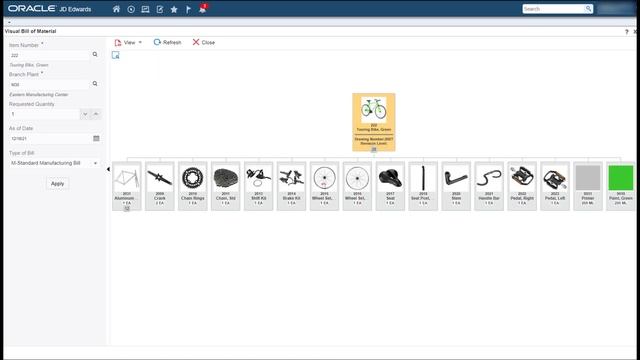Focus the Requested Quantity field
Viewport: 640px width, 360px height.
[x=44, y=114]
